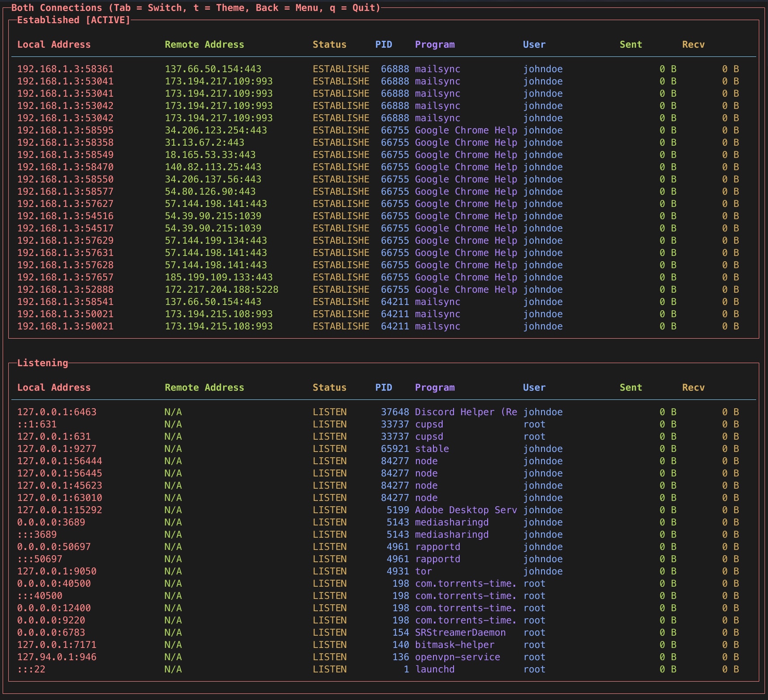
Task: Click 'Status' header in Established panel
Action: click(329, 45)
